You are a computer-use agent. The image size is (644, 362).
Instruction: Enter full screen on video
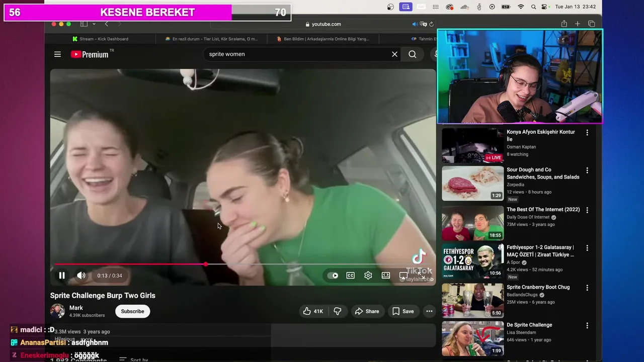click(421, 276)
